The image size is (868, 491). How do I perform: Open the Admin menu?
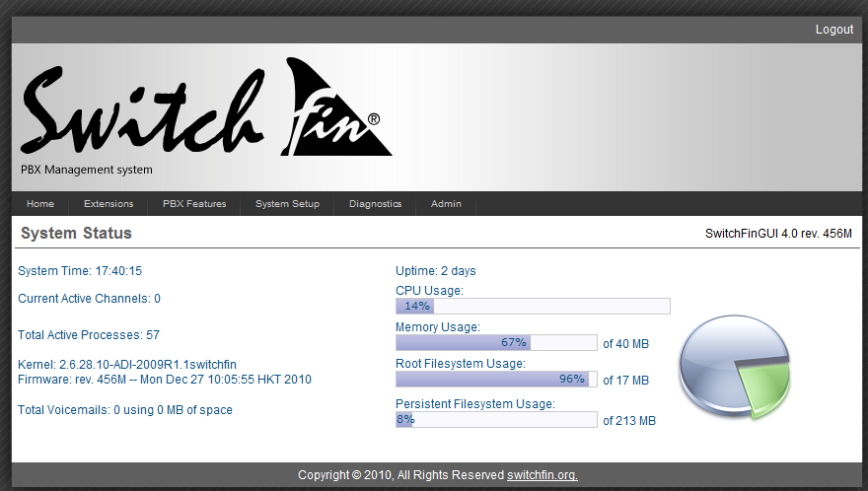446,204
